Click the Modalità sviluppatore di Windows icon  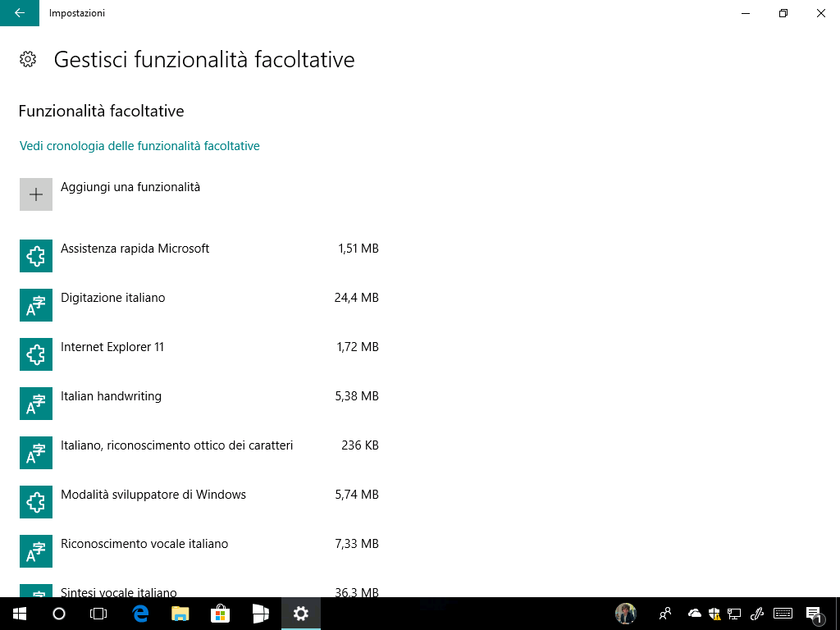[36, 502]
